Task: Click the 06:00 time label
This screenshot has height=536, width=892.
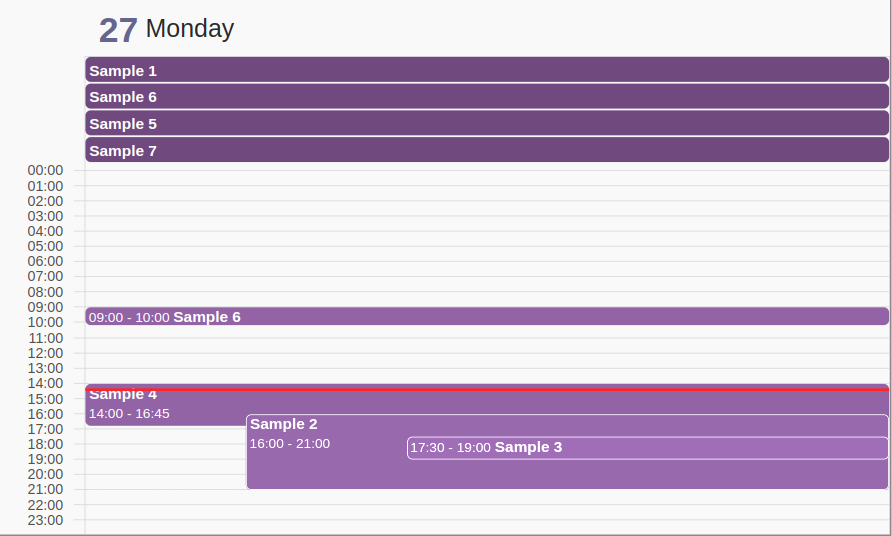Action: click(46, 261)
